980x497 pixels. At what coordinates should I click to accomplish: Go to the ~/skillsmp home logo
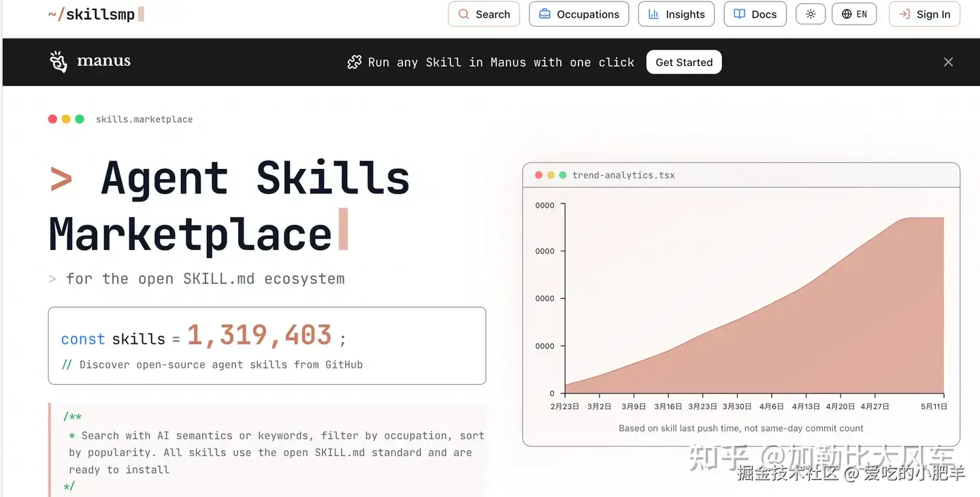(96, 14)
